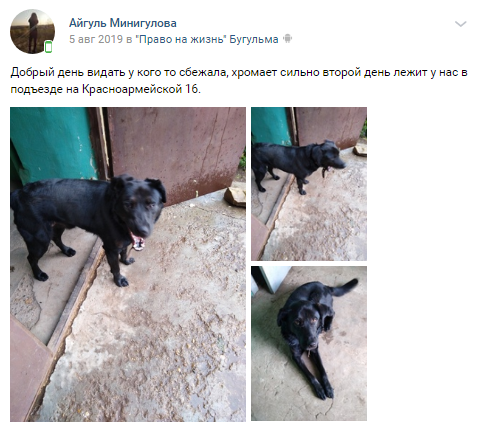Viewport: 480px width, 436px height.
Task: Click the author's round avatar picture
Action: point(32,31)
